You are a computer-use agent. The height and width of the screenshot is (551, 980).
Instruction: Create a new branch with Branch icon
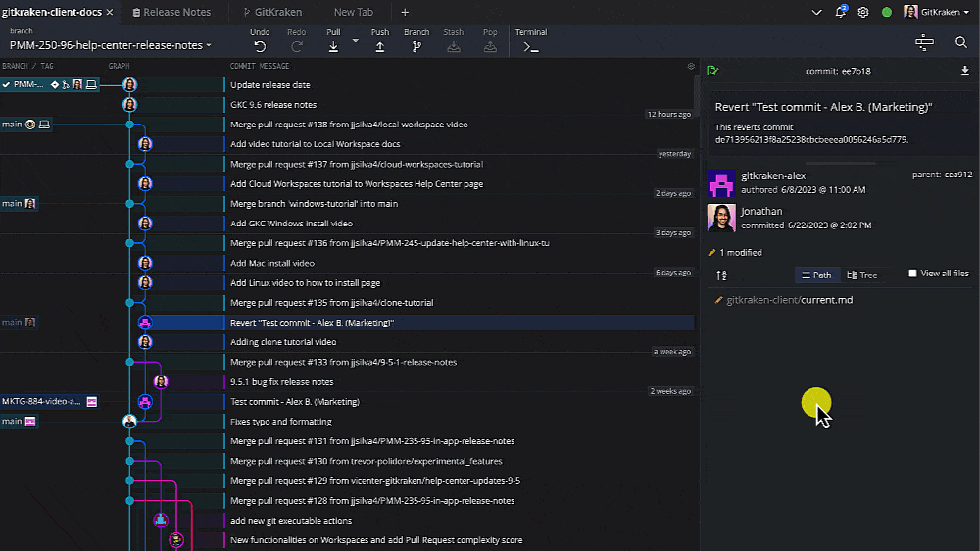tap(416, 46)
